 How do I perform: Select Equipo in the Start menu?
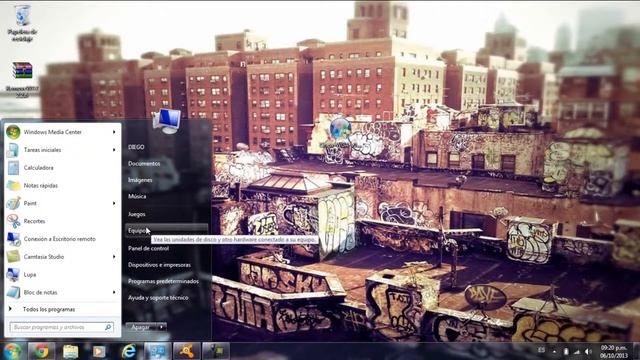[x=167, y=231]
